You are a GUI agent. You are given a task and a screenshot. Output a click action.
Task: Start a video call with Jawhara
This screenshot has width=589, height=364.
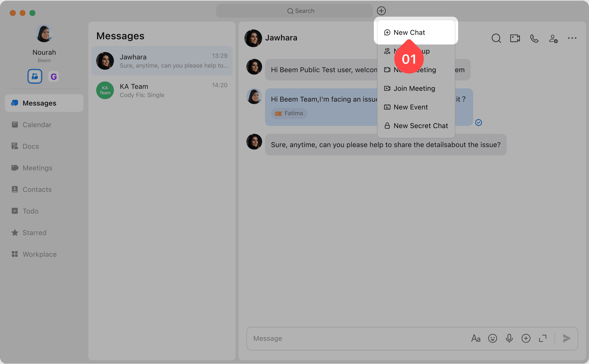(x=515, y=38)
